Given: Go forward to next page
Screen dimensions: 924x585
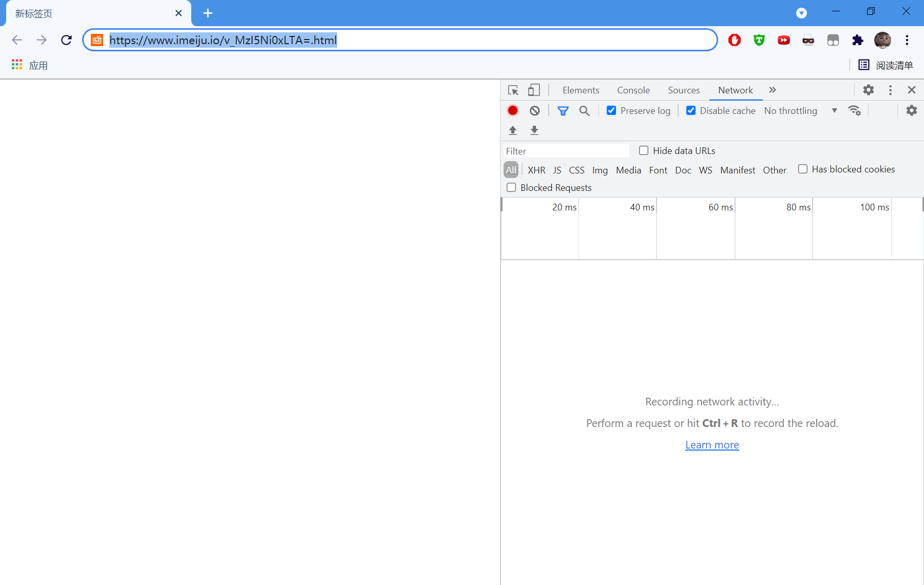Looking at the screenshot, I should pyautogui.click(x=42, y=40).
